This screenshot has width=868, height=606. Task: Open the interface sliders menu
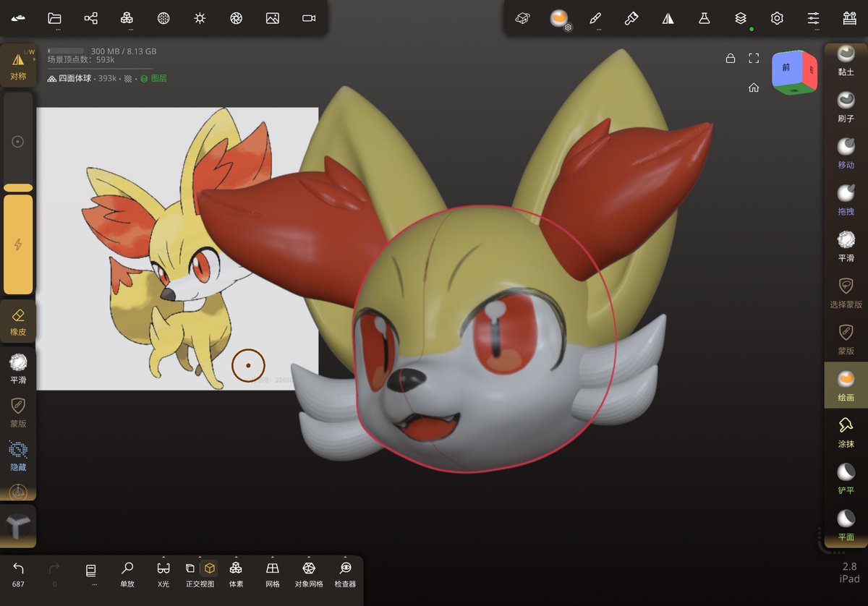click(813, 18)
